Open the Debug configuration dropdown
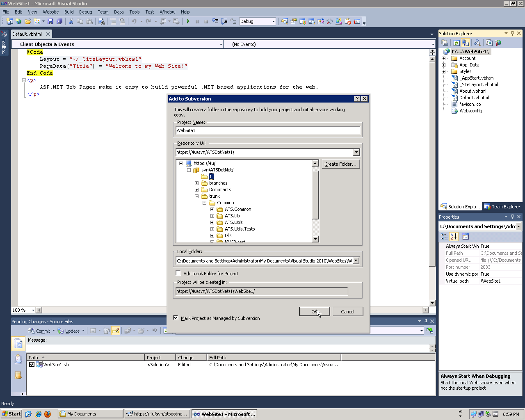This screenshot has width=525, height=420. [274, 21]
